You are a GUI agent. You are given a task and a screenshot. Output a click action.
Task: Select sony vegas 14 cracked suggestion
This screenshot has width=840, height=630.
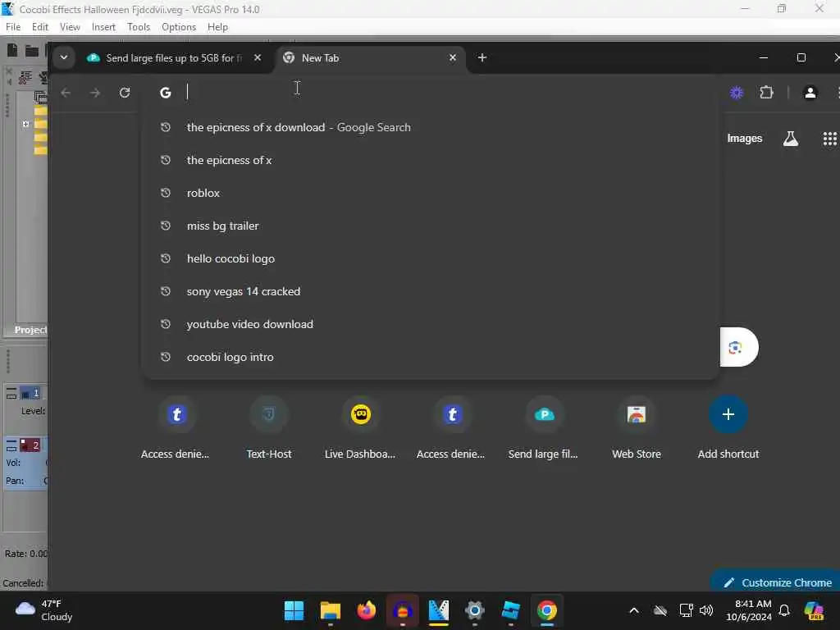point(430,291)
